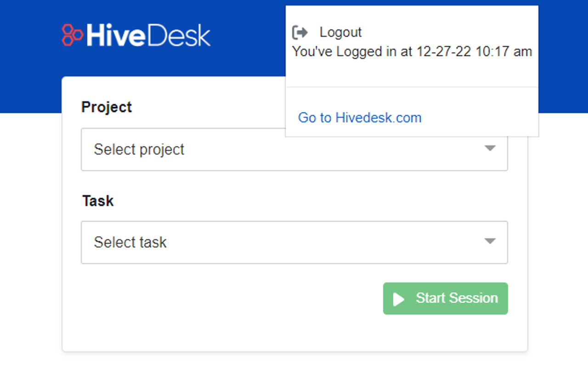Click the Project section label
Viewport: 588px width, 368px height.
tap(106, 107)
